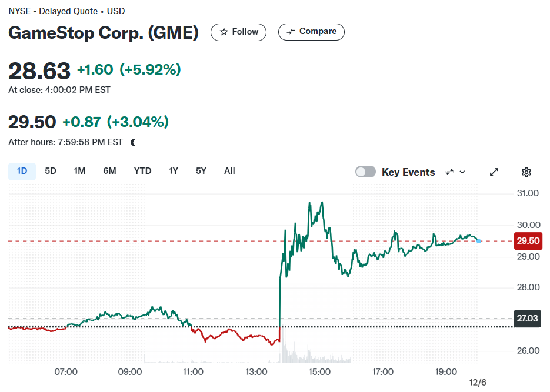550x392 pixels.
Task: Open chart settings gear icon
Action: tap(526, 172)
